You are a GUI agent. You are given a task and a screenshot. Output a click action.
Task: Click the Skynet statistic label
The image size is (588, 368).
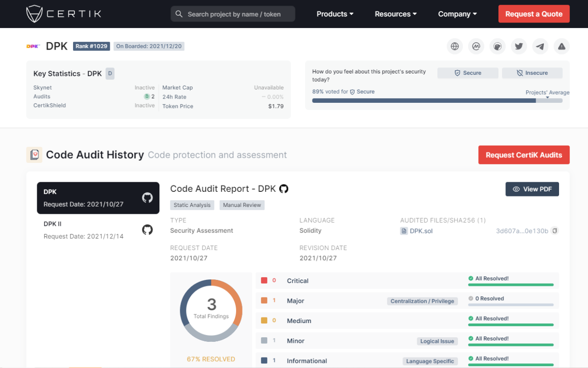43,88
